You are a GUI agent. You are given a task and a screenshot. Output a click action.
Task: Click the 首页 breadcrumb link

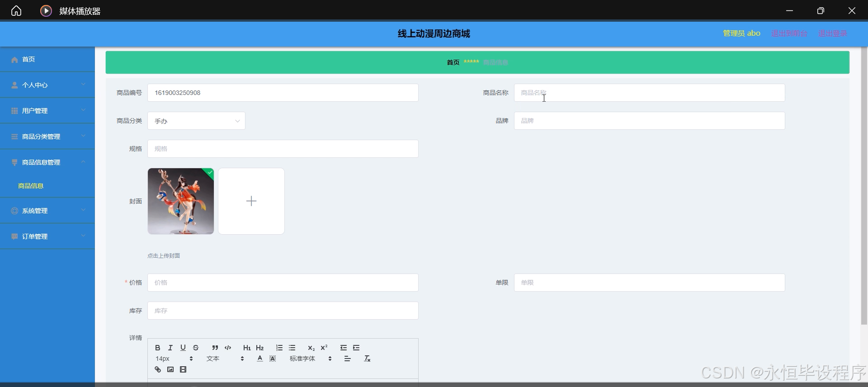pyautogui.click(x=453, y=62)
